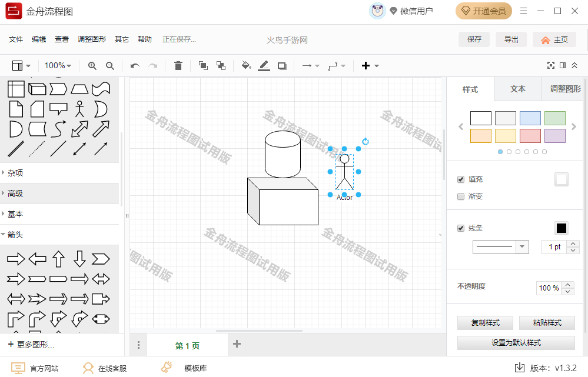Image resolution: width=588 pixels, height=377 pixels.
Task: Bring shape to front icon
Action: point(203,66)
